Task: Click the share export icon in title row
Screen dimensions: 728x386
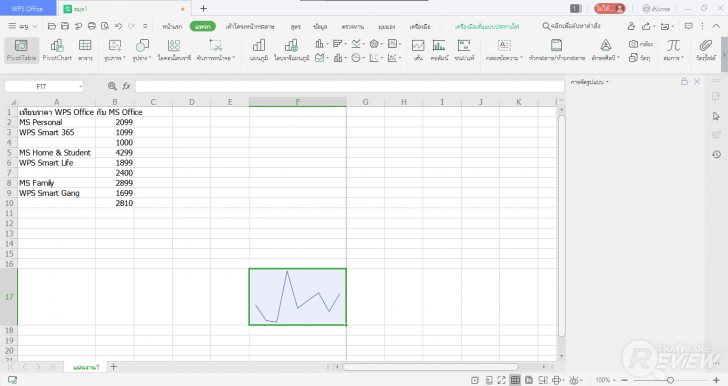Action: pos(646,26)
